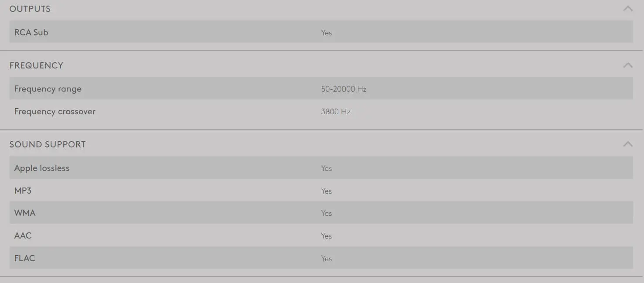Click the Yes value beside RCA Sub
644x283 pixels.
point(327,33)
